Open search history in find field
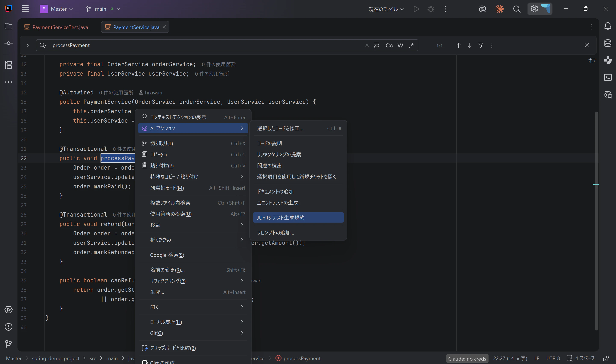The width and height of the screenshot is (616, 364). click(43, 45)
